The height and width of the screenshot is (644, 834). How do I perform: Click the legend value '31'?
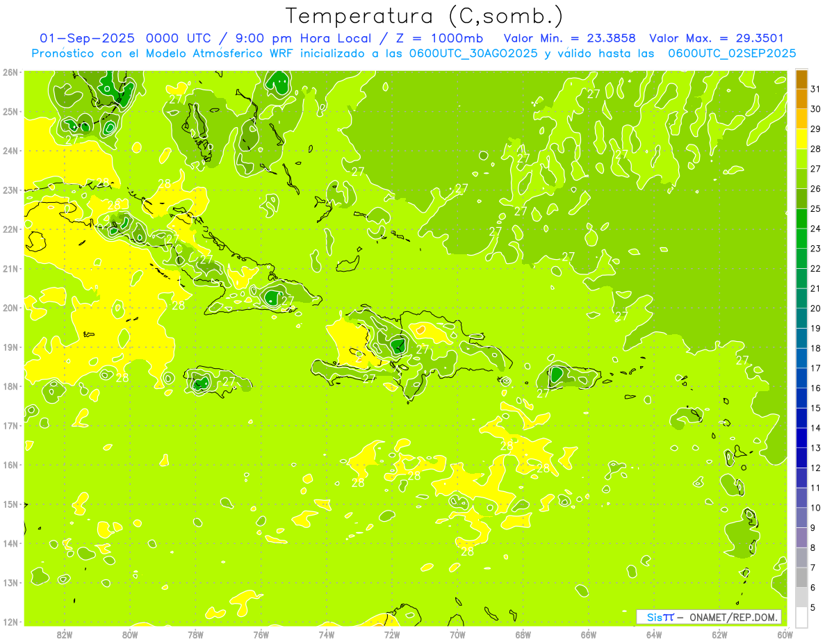[816, 90]
